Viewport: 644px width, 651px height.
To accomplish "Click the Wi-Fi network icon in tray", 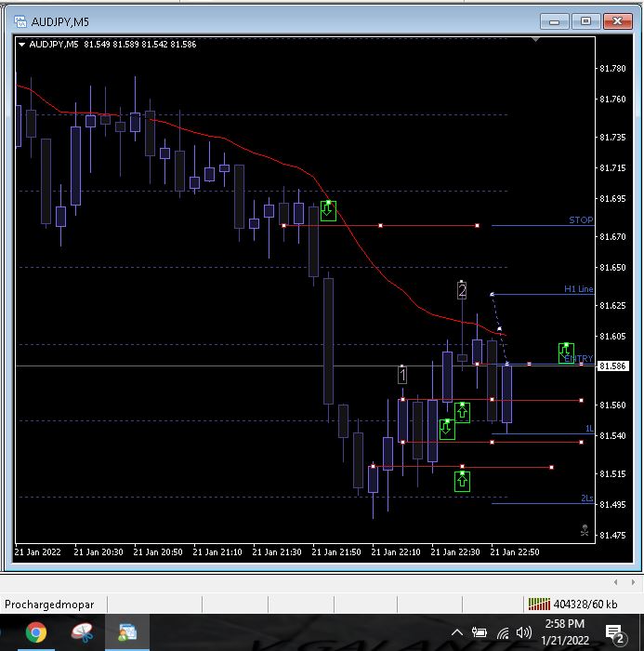I will [503, 633].
